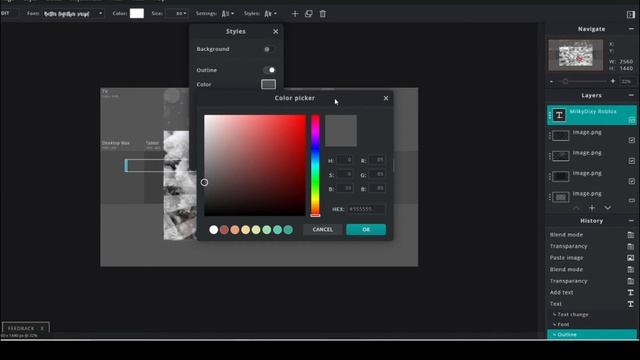Add a new text element with plus icon
The width and height of the screenshot is (640, 360).
[x=295, y=14]
